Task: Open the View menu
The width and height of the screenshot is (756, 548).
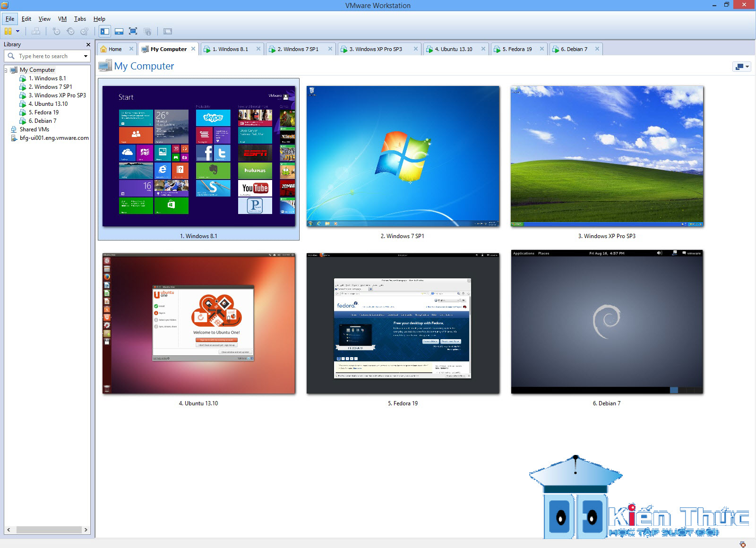Action: pos(44,19)
